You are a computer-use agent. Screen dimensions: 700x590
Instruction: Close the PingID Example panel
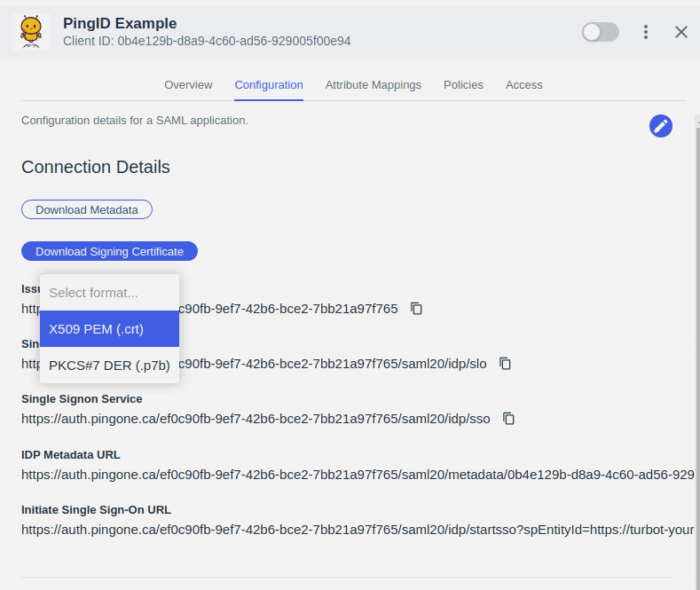pos(681,32)
